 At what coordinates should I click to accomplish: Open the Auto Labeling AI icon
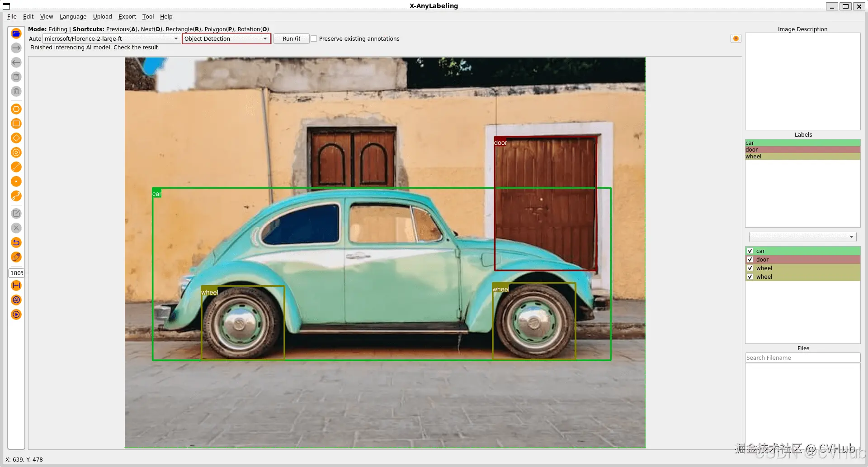click(x=16, y=300)
